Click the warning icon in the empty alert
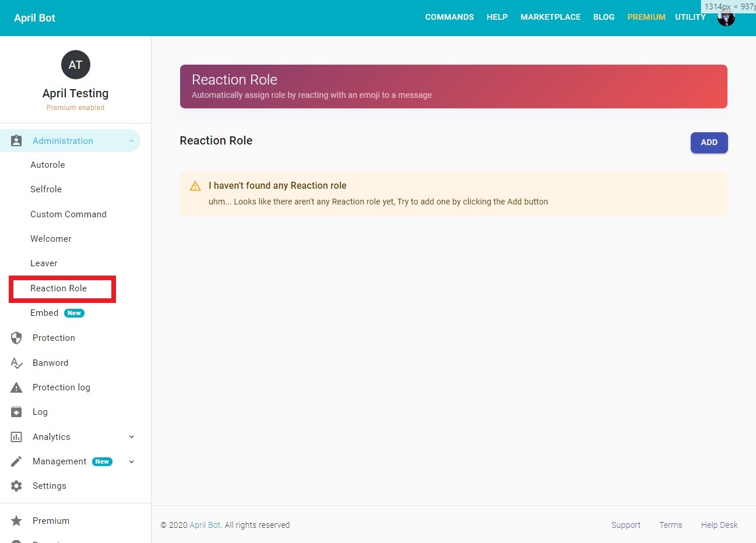 click(195, 186)
